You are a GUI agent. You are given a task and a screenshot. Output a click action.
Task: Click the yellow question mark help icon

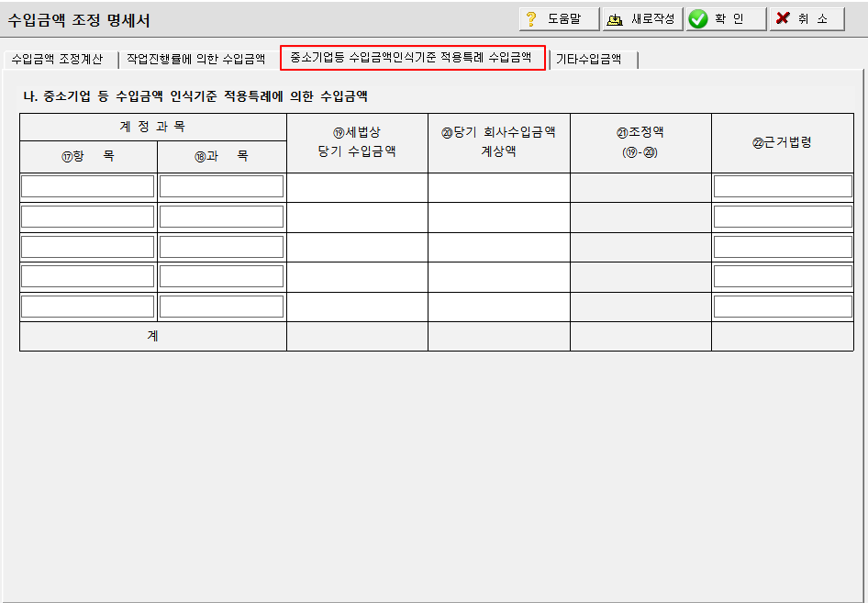click(x=531, y=19)
